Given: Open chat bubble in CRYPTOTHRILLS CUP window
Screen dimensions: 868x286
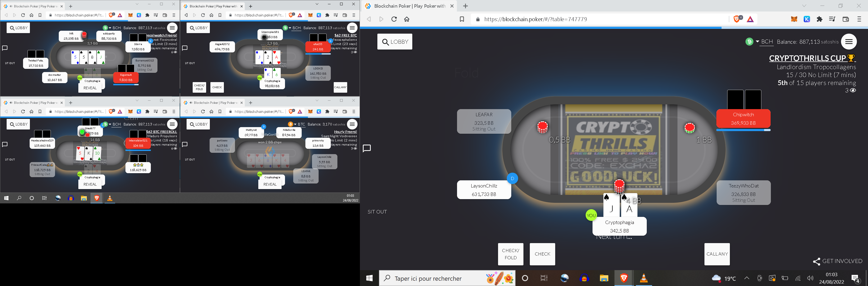Looking at the screenshot, I should point(367,148).
